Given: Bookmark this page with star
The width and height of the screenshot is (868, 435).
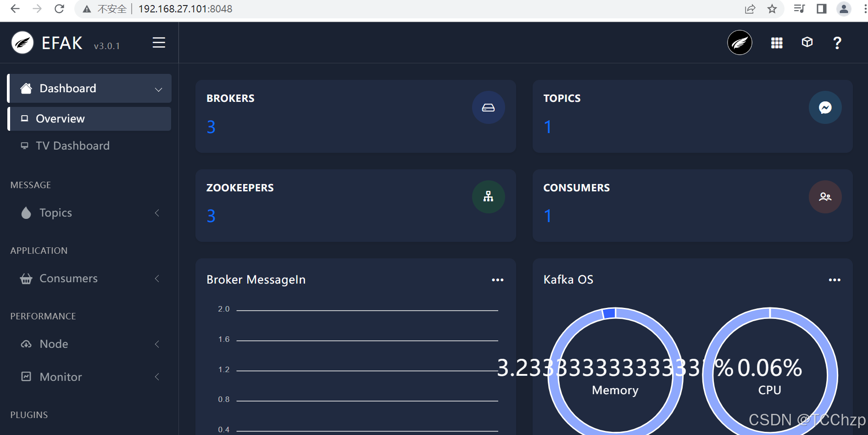Looking at the screenshot, I should click(772, 9).
